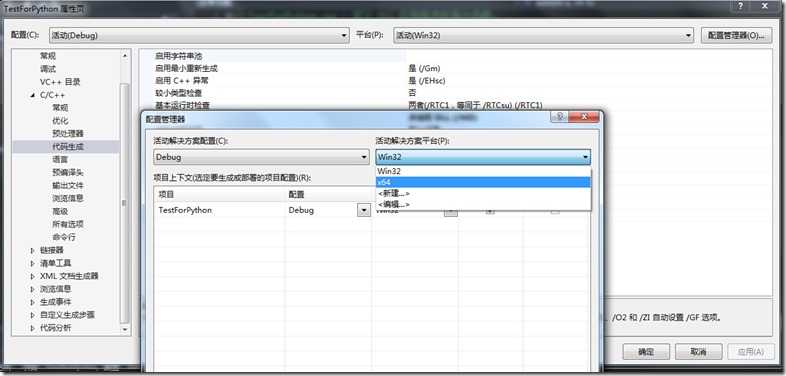786x376 pixels.
Task: Select 所有选项 in the tree
Action: tap(68, 224)
